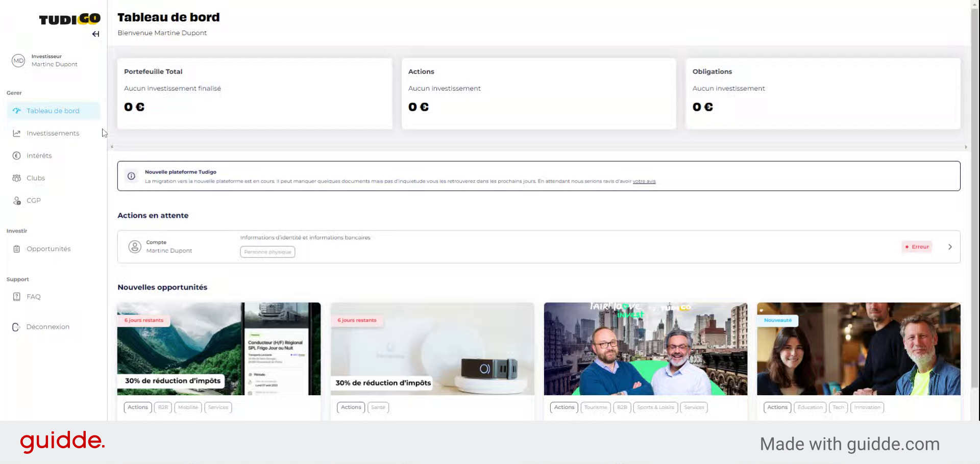Screen dimensions: 980x464
Task: Open the Actions summary card
Action: pyautogui.click(x=539, y=93)
